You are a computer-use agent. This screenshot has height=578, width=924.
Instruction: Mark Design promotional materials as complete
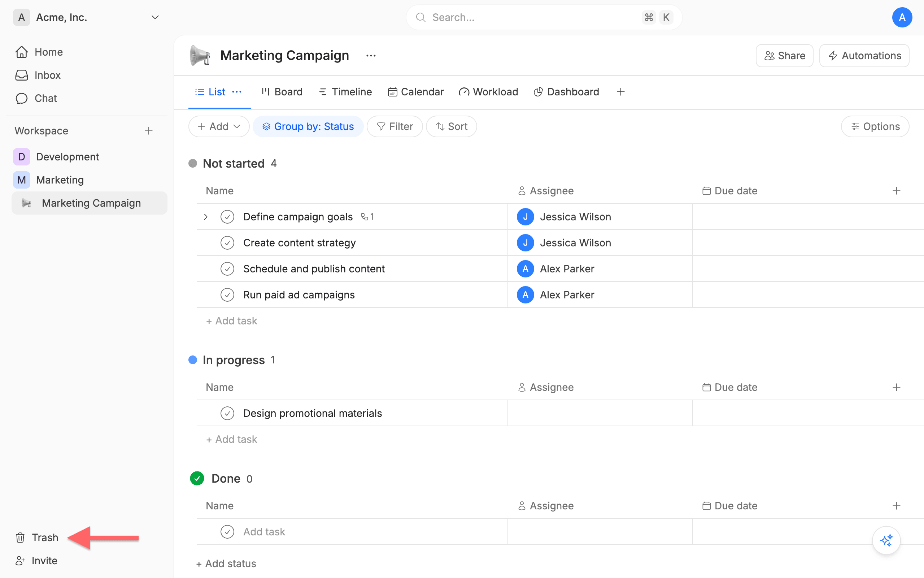(x=227, y=413)
